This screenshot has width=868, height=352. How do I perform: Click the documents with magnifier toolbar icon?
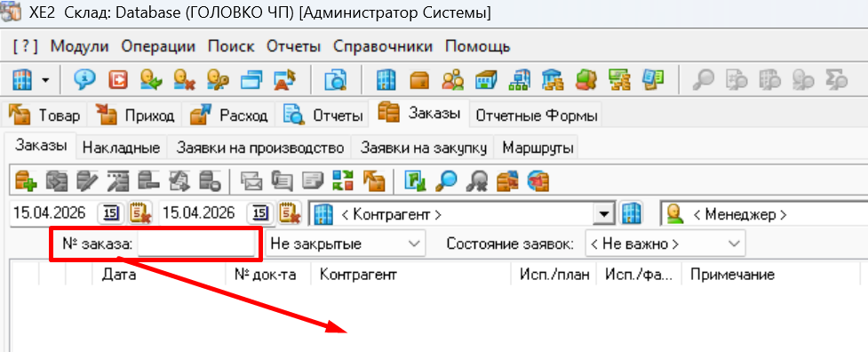pyautogui.click(x=335, y=80)
